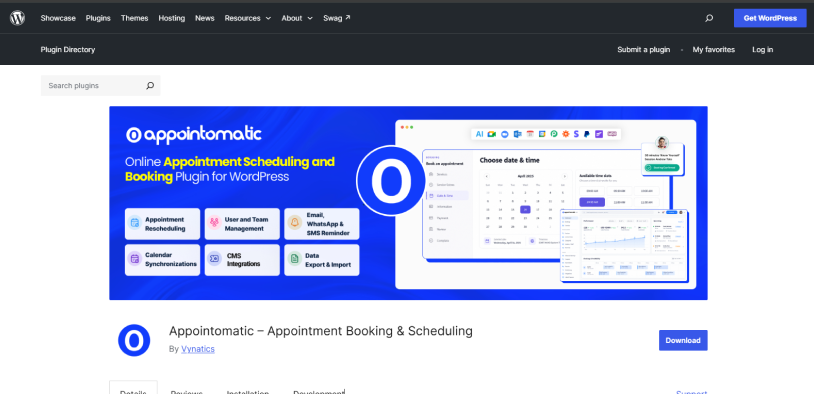Screen dimensions: 814x394
Task: Click the Appointomatic plugin round logo icon
Action: (x=134, y=340)
